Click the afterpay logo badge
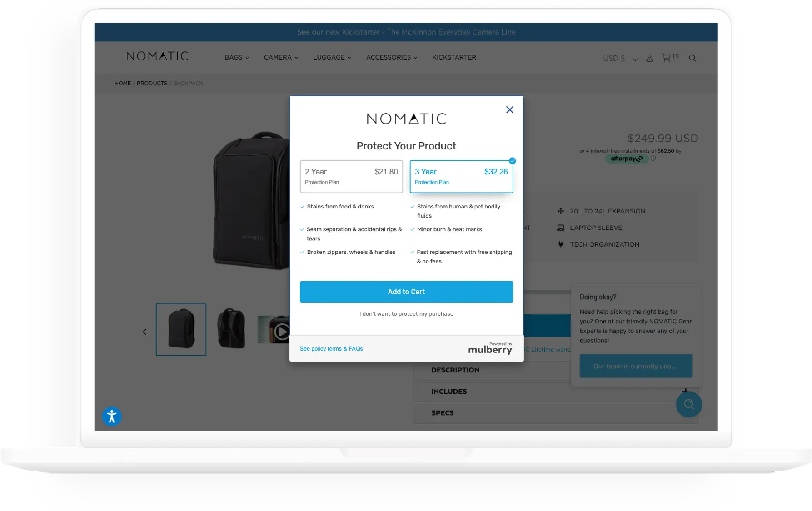 tap(627, 159)
